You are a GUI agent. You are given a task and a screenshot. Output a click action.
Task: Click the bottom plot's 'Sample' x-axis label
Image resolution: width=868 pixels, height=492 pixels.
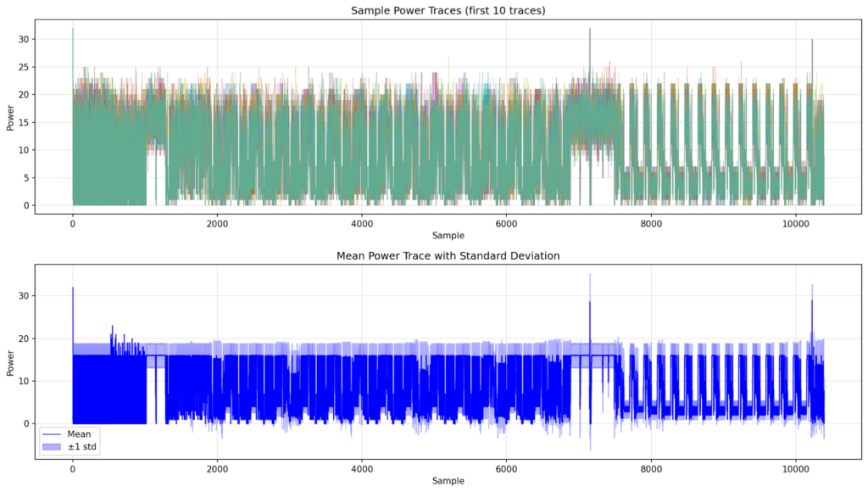[x=448, y=480]
